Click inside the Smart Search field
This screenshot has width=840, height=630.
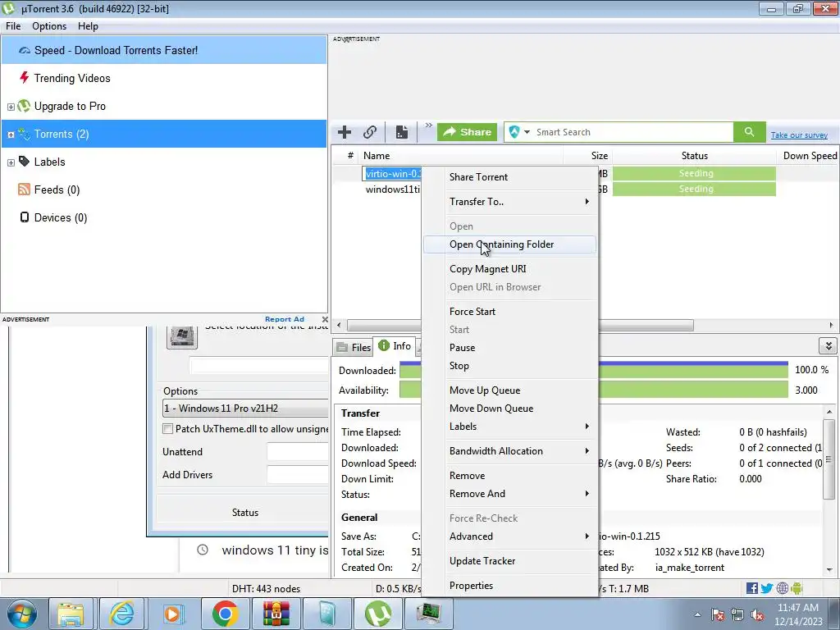click(632, 132)
